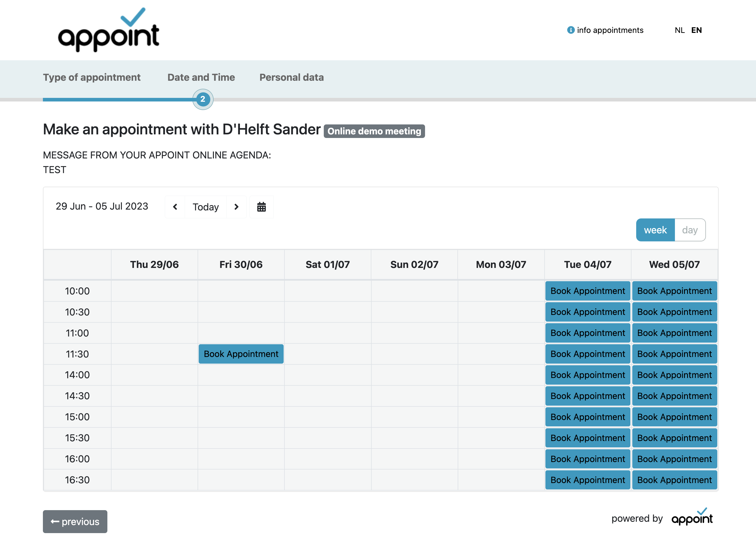Switch calendar view to day
Image resolution: width=756 pixels, height=553 pixels.
(x=690, y=230)
